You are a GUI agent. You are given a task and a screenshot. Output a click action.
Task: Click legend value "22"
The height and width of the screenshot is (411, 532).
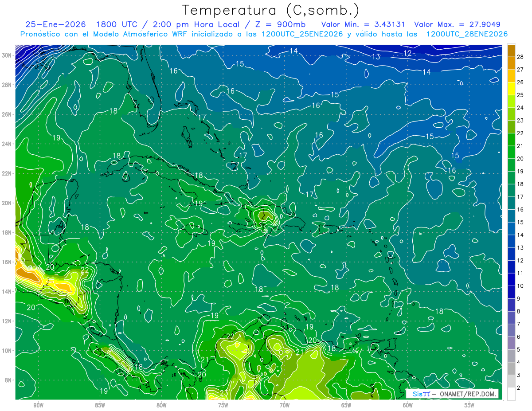pyautogui.click(x=520, y=133)
